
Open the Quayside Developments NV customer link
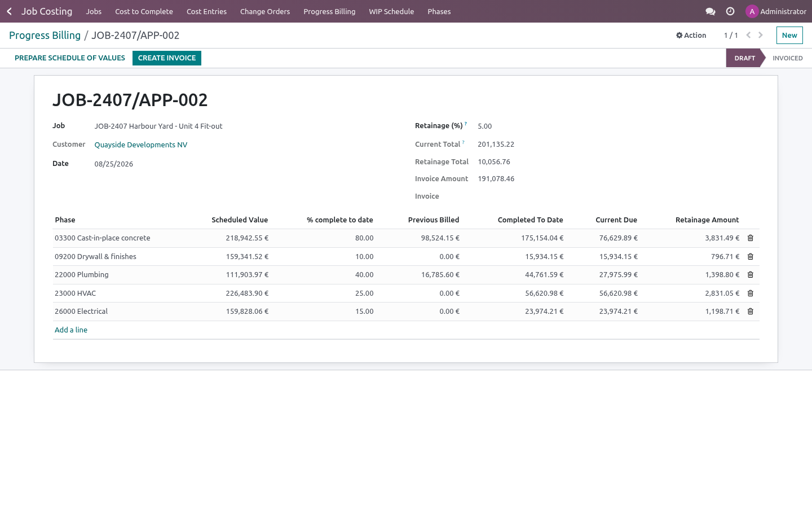(x=141, y=145)
